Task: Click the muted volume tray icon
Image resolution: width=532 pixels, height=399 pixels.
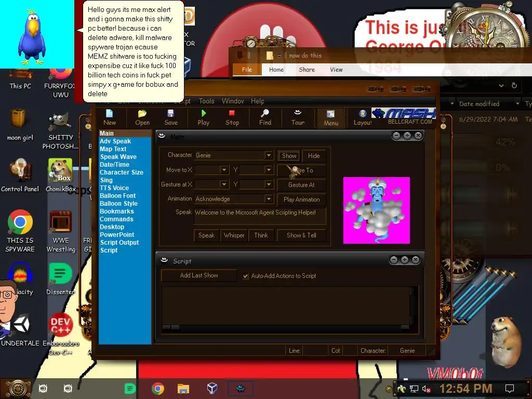Action: coord(426,389)
